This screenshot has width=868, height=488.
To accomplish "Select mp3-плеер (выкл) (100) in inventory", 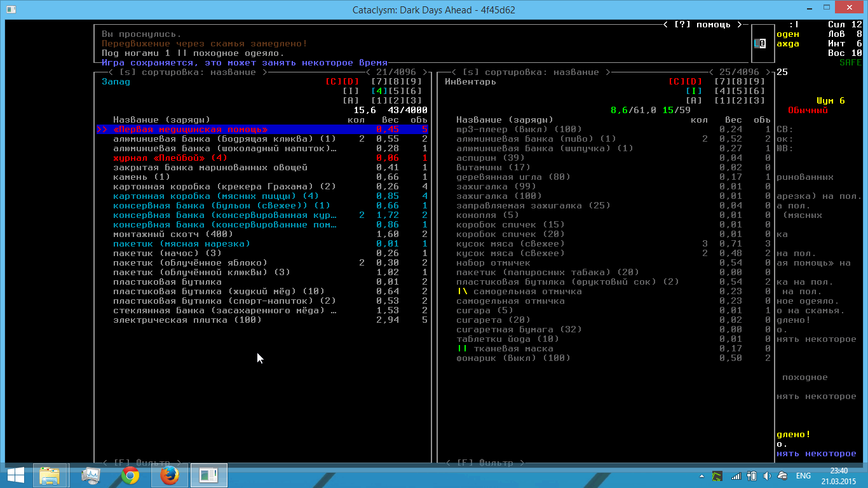I will click(x=606, y=130).
